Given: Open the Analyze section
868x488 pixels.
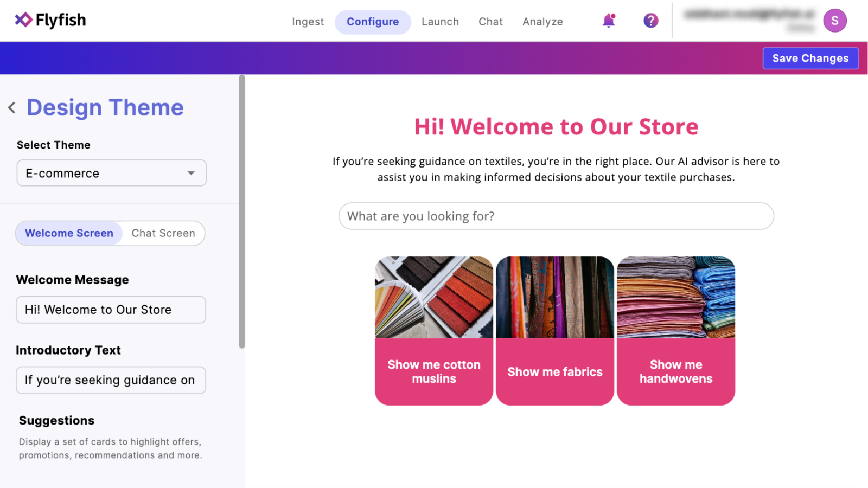Looking at the screenshot, I should (542, 22).
